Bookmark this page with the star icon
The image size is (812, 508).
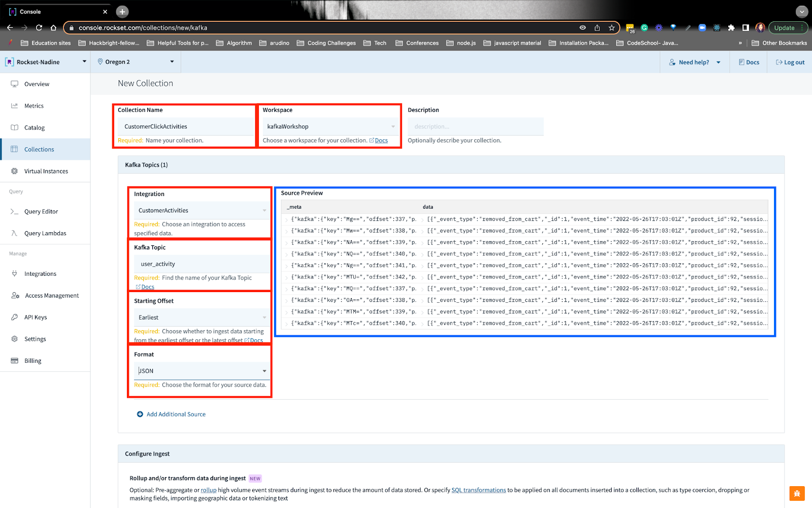pyautogui.click(x=612, y=27)
